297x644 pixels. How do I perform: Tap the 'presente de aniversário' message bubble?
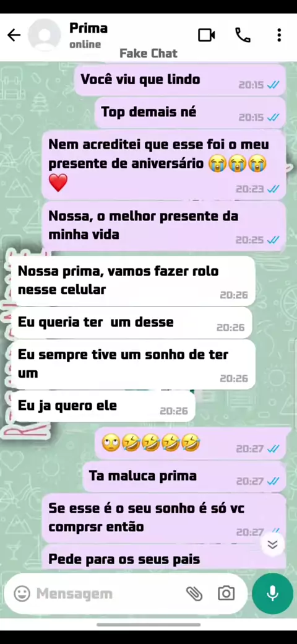tap(164, 165)
